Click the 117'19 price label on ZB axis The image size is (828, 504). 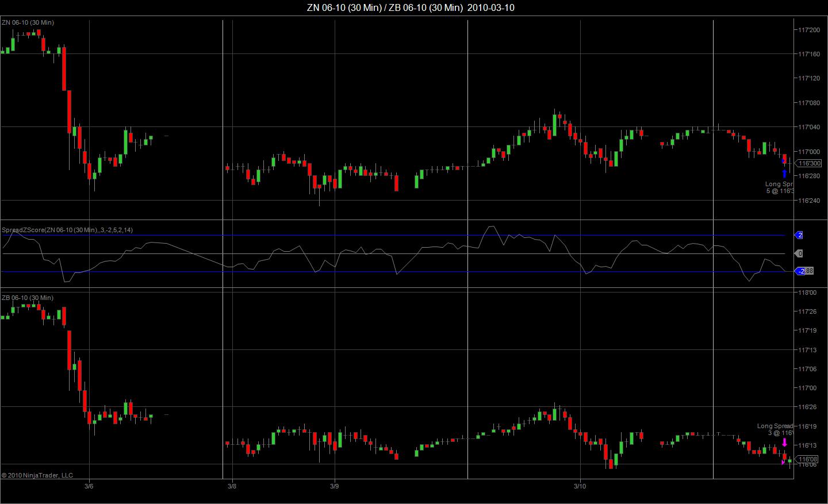tap(807, 330)
